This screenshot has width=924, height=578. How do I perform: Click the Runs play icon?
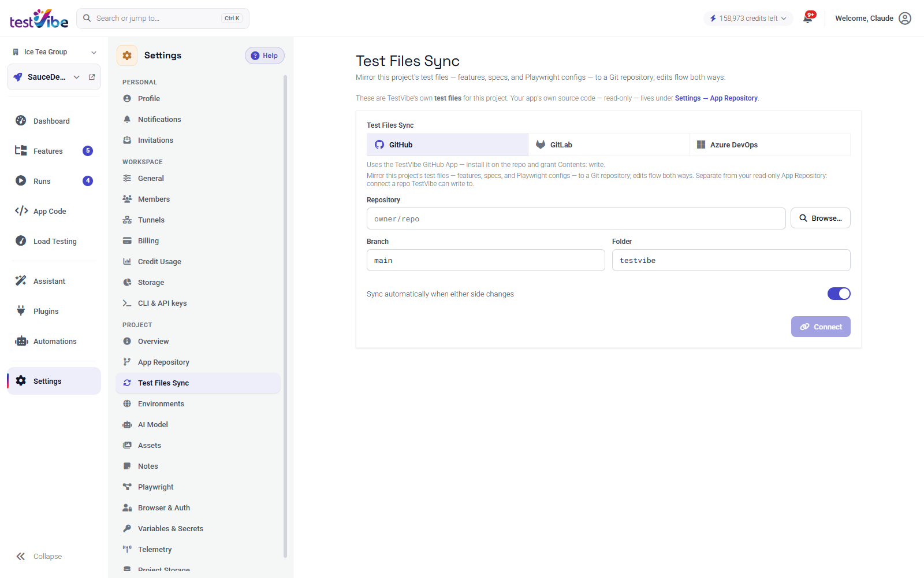click(21, 180)
